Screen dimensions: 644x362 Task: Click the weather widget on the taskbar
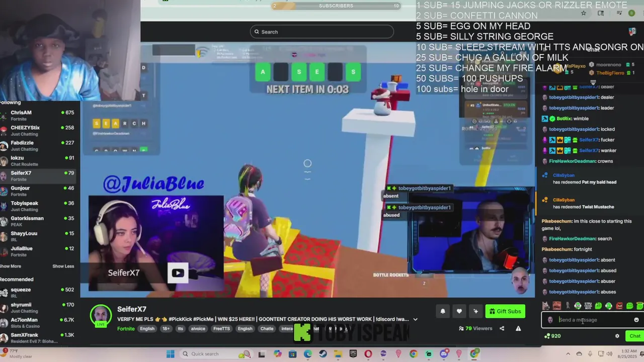(18, 354)
